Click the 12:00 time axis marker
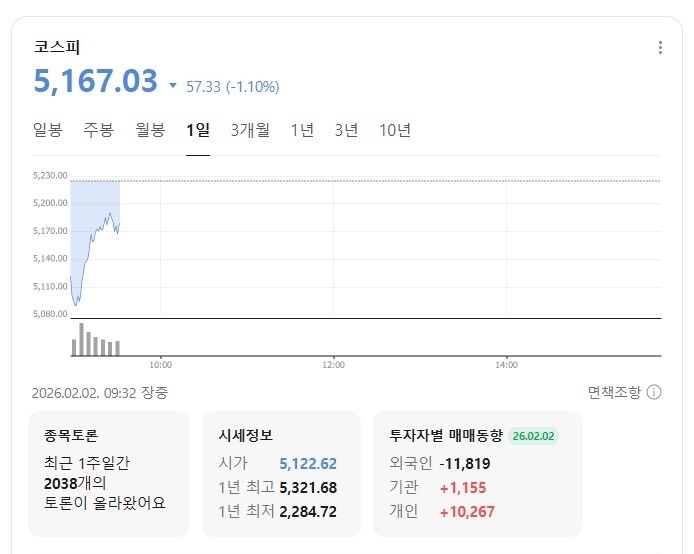The width and height of the screenshot is (694, 554). (334, 365)
